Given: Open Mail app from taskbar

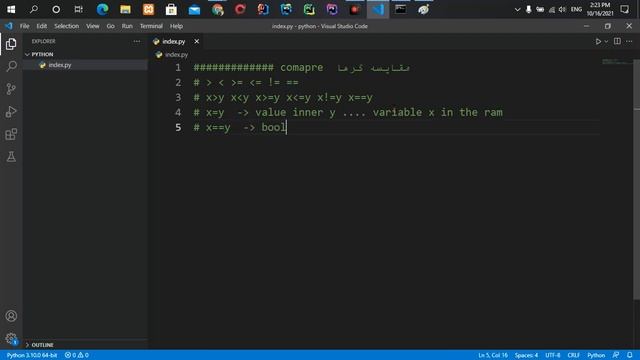Looking at the screenshot, I should (194, 9).
